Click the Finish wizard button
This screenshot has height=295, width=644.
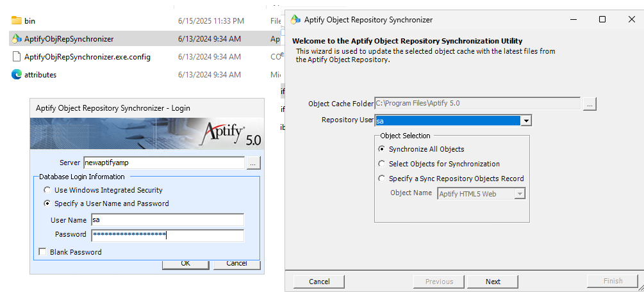[613, 281]
